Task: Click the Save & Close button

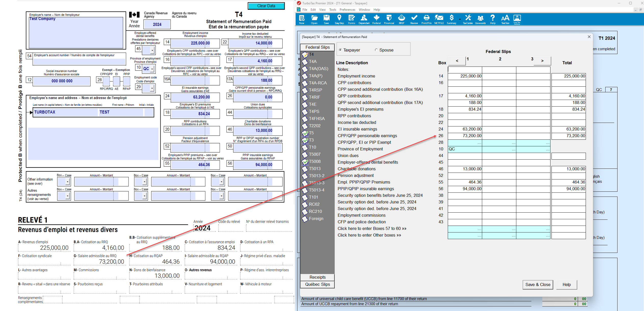Action: point(538,284)
